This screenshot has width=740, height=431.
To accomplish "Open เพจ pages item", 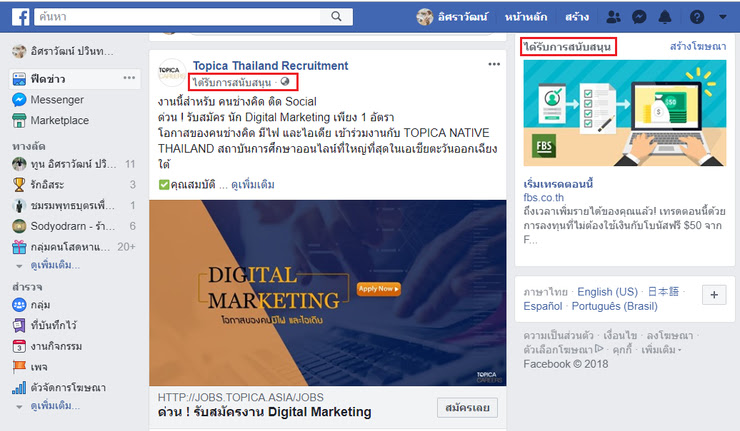I will [39, 367].
